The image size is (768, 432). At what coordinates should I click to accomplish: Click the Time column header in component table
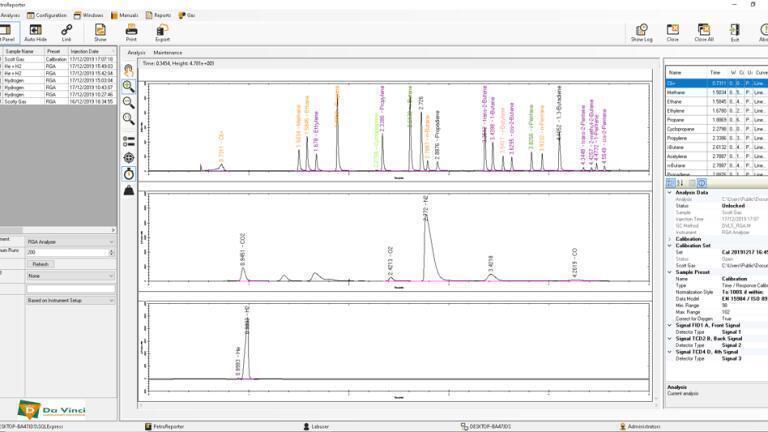(x=717, y=72)
